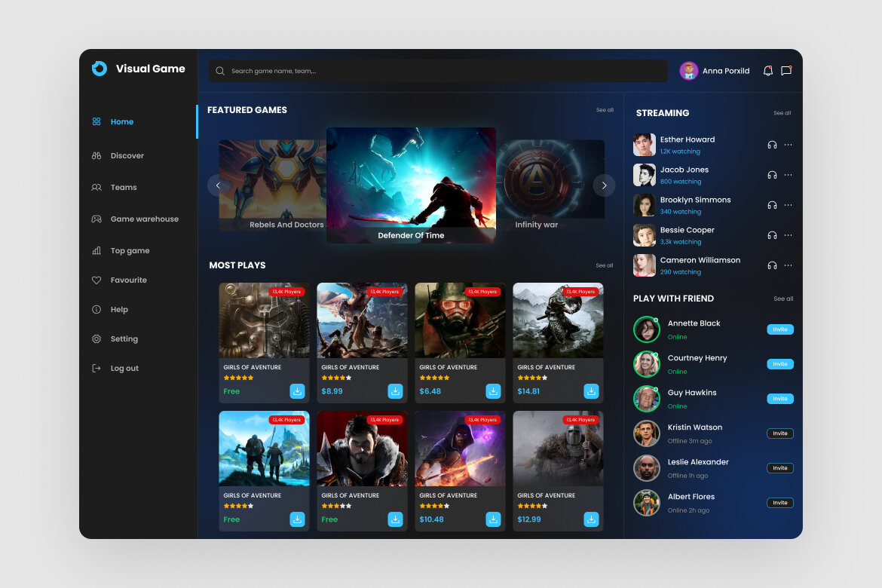This screenshot has height=588, width=882.
Task: Toggle audio for Cameron Williamson's stream
Action: pyautogui.click(x=770, y=265)
